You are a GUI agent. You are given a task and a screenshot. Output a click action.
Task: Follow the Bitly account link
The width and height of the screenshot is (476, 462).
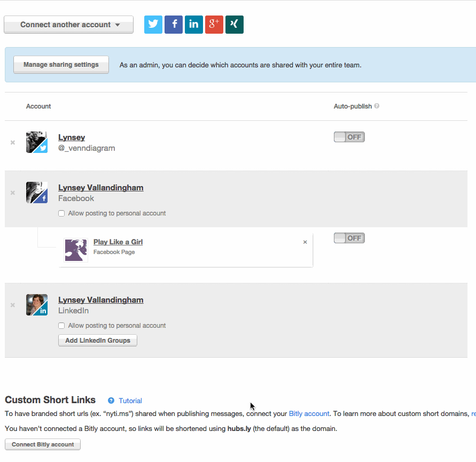tap(309, 414)
